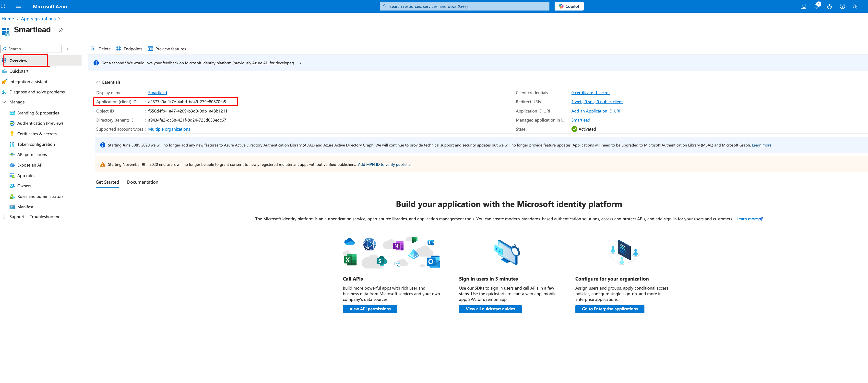This screenshot has height=383, width=868.
Task: Switch to the Documentation tab
Action: click(143, 182)
